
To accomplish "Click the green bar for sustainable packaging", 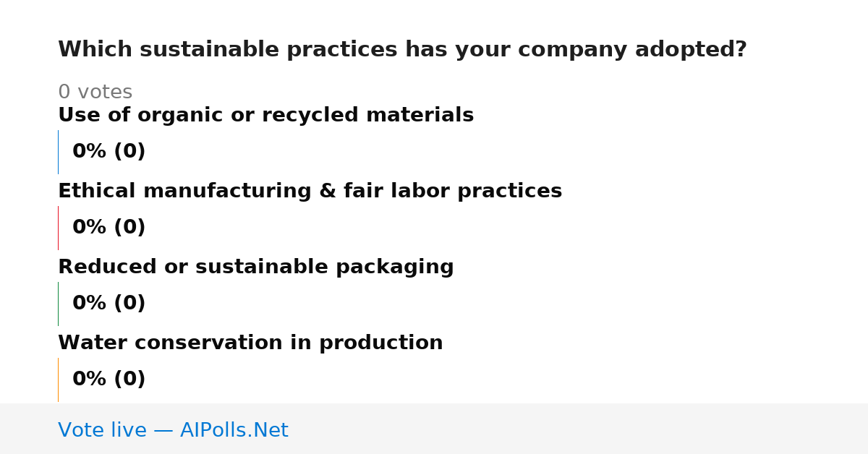I will click(58, 304).
